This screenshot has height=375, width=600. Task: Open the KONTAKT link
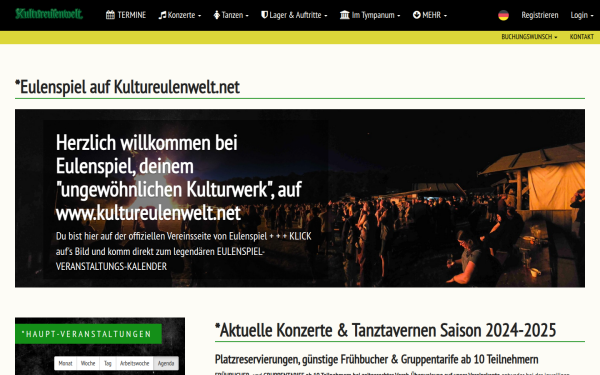[x=582, y=37]
